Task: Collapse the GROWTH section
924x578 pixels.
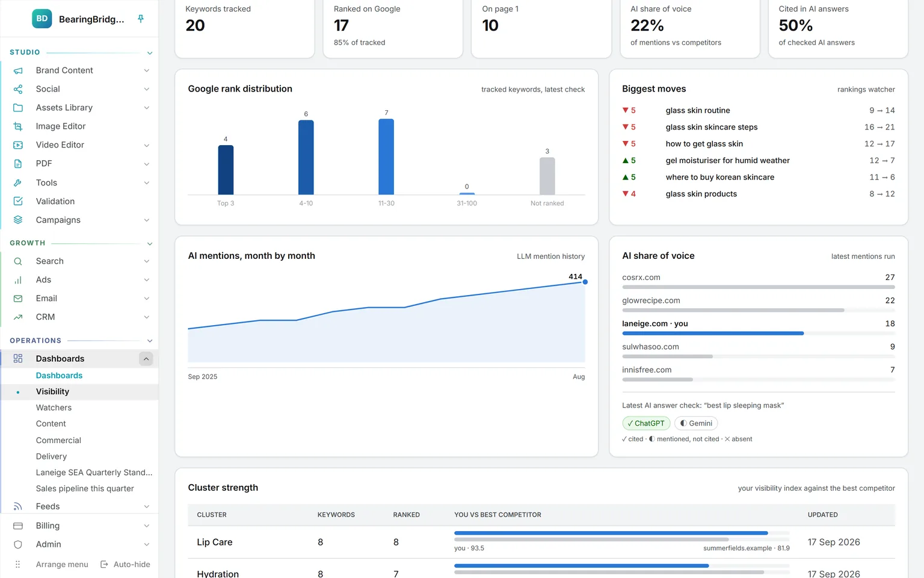Action: 150,243
